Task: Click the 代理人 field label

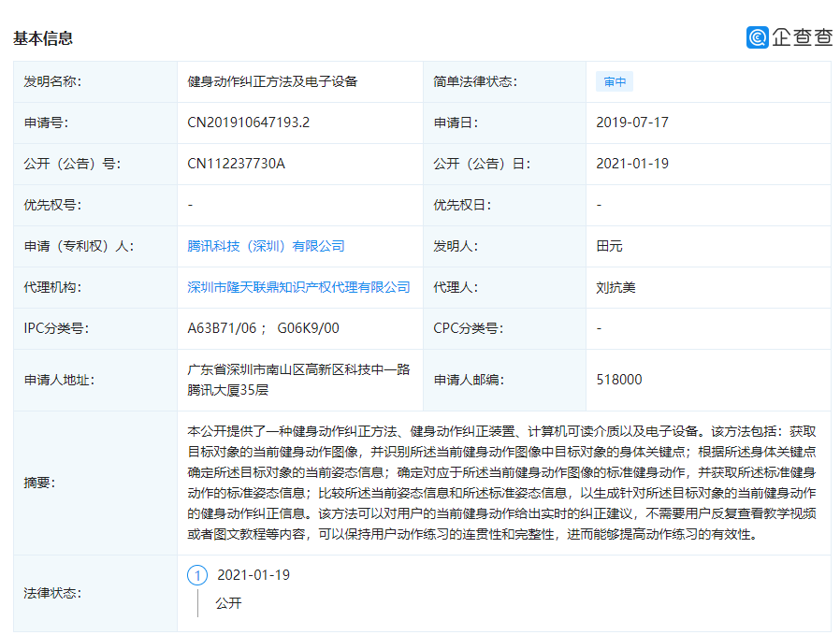Action: pyautogui.click(x=456, y=287)
